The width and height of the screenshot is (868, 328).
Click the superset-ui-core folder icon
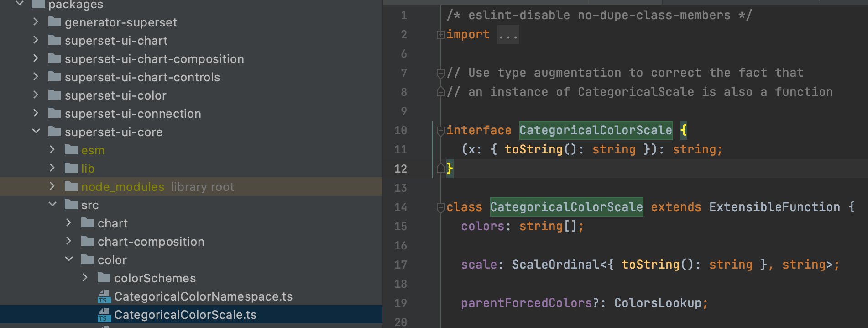pyautogui.click(x=55, y=131)
